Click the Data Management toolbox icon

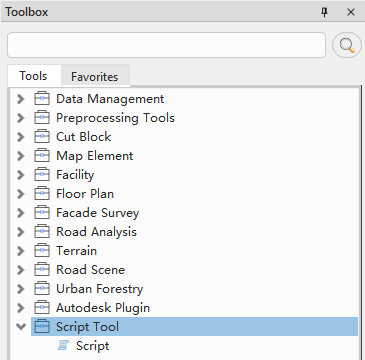[42, 99]
